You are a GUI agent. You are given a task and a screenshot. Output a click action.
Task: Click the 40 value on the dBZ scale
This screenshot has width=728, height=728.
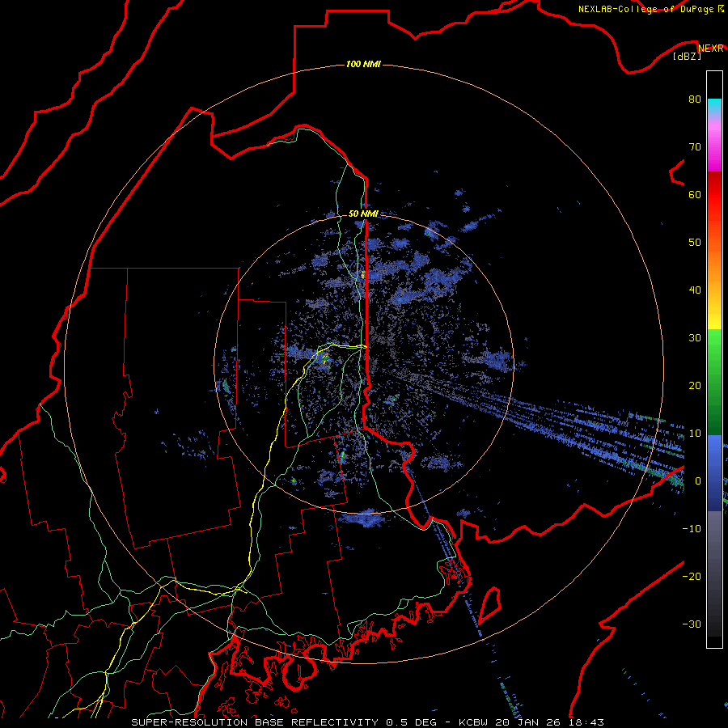click(695, 290)
